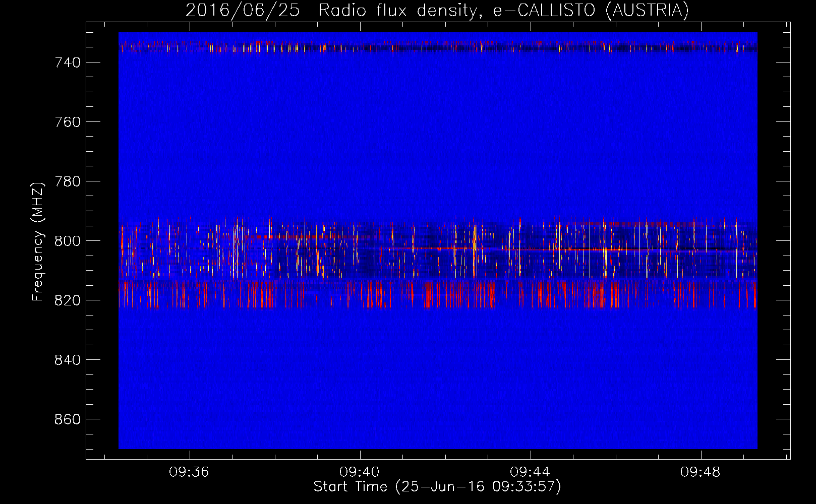Click the interference band near 735 MHz
Image resolution: width=816 pixels, height=504 pixels.
pyautogui.click(x=438, y=47)
